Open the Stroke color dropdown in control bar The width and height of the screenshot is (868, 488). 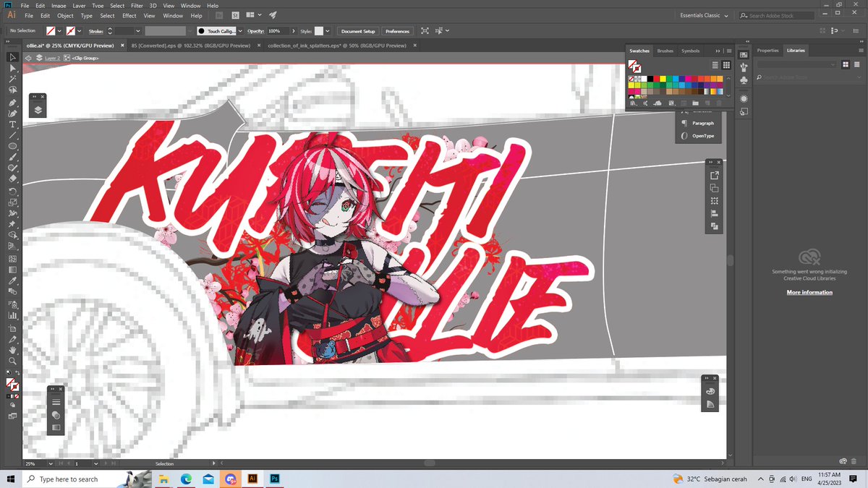[80, 31]
